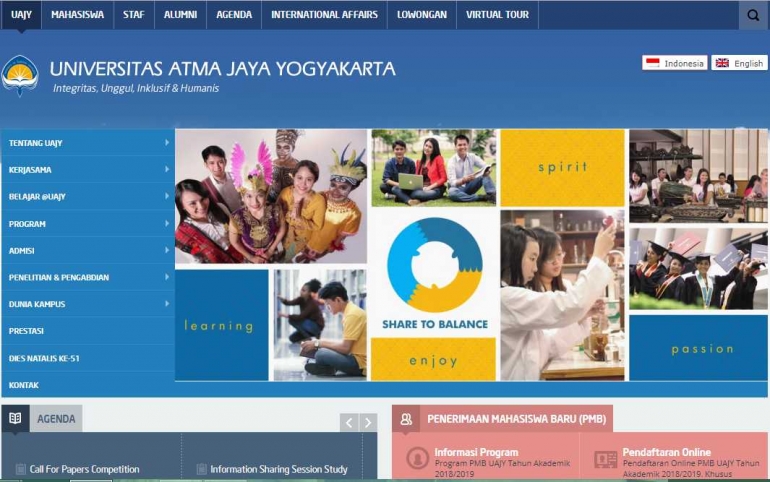Open Dunia Kampus sidebar menu item
Viewport: 770px width, 482px height.
click(88, 304)
